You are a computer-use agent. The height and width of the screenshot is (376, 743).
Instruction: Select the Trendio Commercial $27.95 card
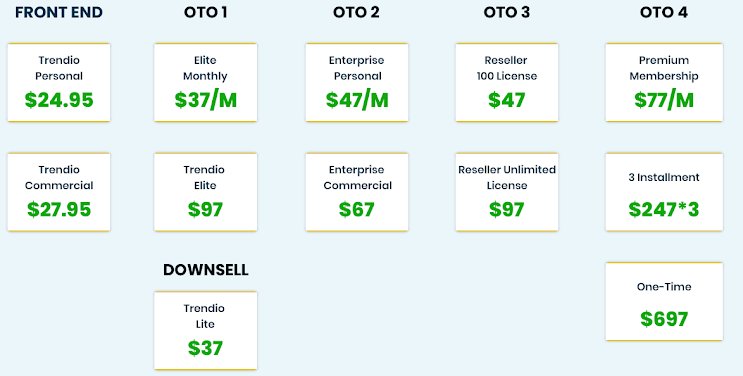(59, 192)
